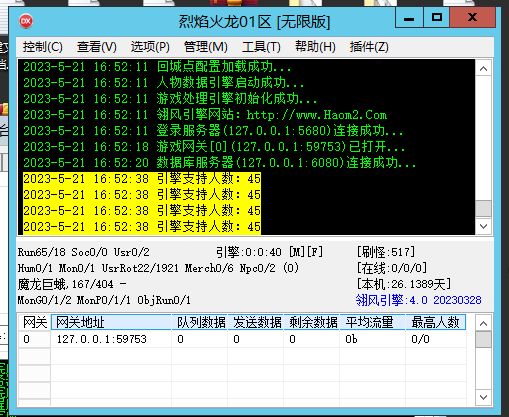Click the log panel scrollbar thumb

coord(483,208)
